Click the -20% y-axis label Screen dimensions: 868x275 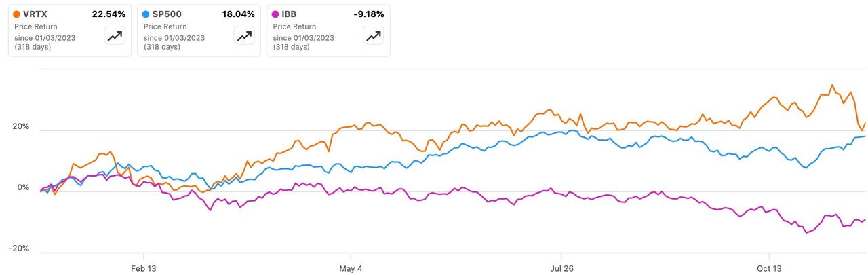tap(18, 249)
